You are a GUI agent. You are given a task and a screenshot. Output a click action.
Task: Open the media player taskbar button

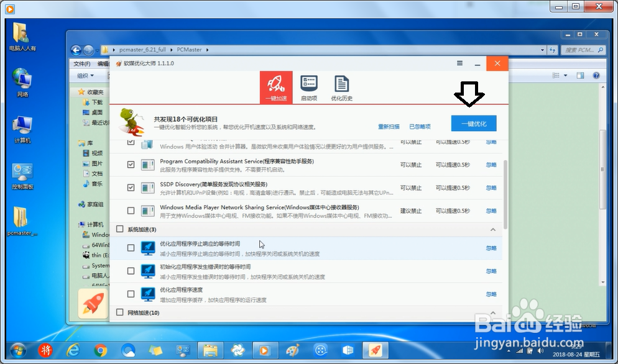click(265, 350)
